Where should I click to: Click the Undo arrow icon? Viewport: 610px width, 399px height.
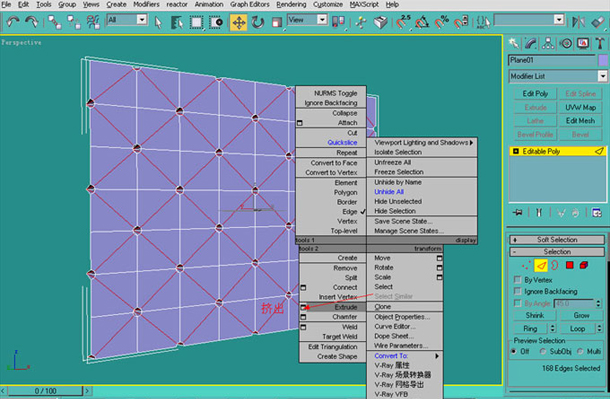coord(12,22)
